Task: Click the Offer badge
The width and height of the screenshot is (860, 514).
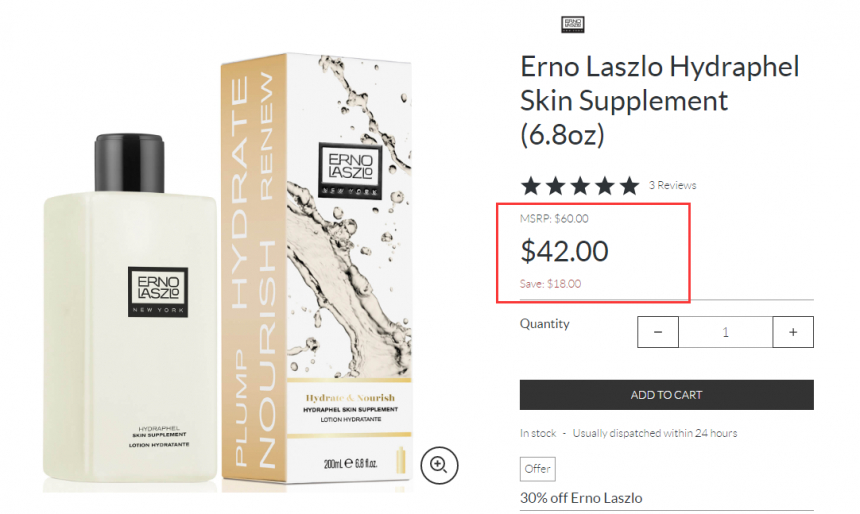Action: point(538,469)
